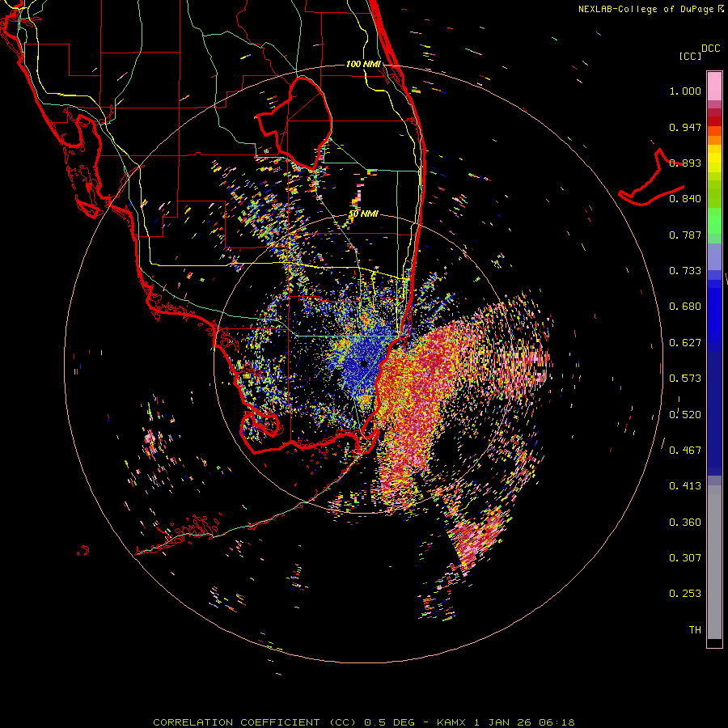Select the 0.520 scale value

coord(685,414)
